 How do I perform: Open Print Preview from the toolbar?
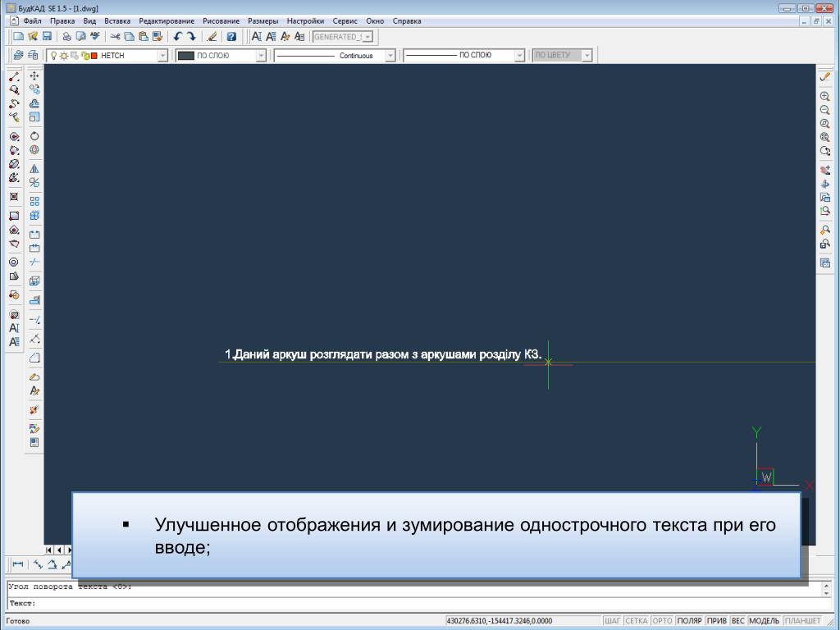pos(80,36)
